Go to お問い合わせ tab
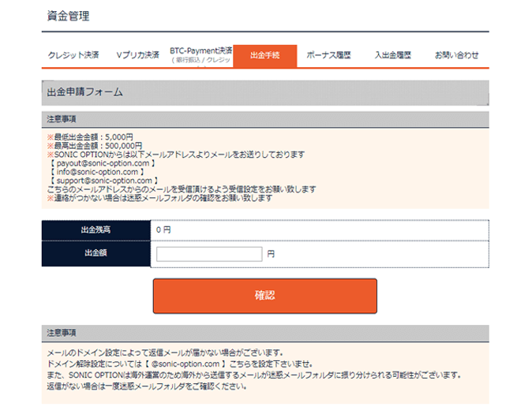 click(457, 55)
